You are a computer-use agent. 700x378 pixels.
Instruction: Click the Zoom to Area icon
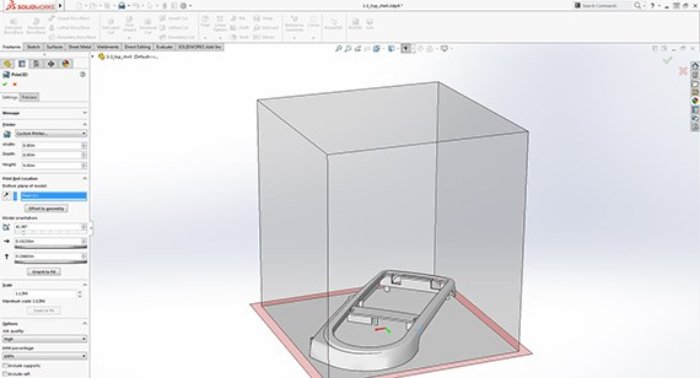(348, 48)
